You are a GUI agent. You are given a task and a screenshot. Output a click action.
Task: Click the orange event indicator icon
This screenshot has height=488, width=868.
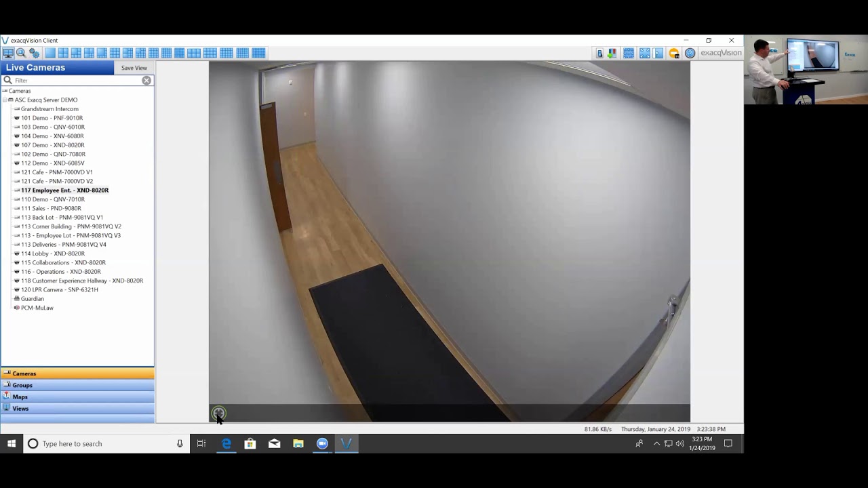[674, 53]
